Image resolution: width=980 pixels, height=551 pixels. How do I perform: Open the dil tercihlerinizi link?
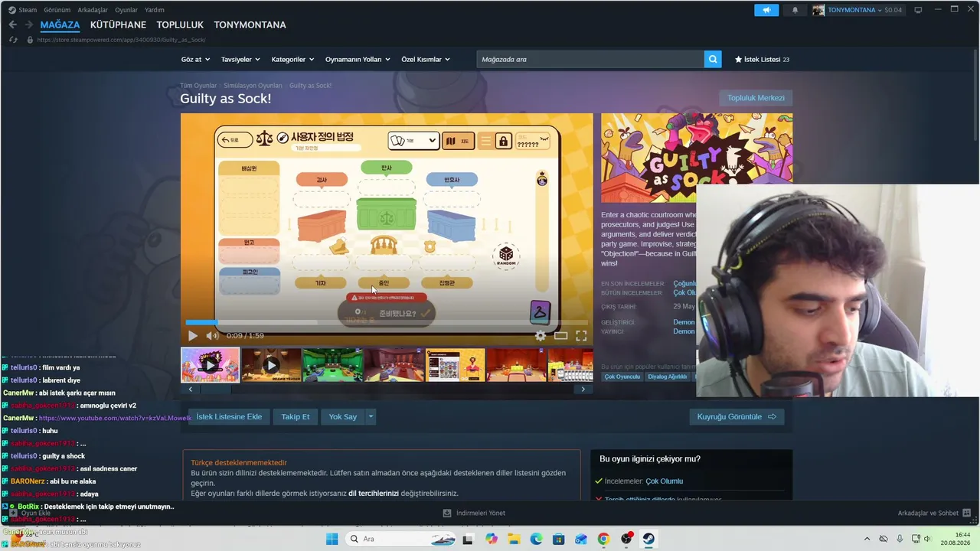tap(374, 494)
